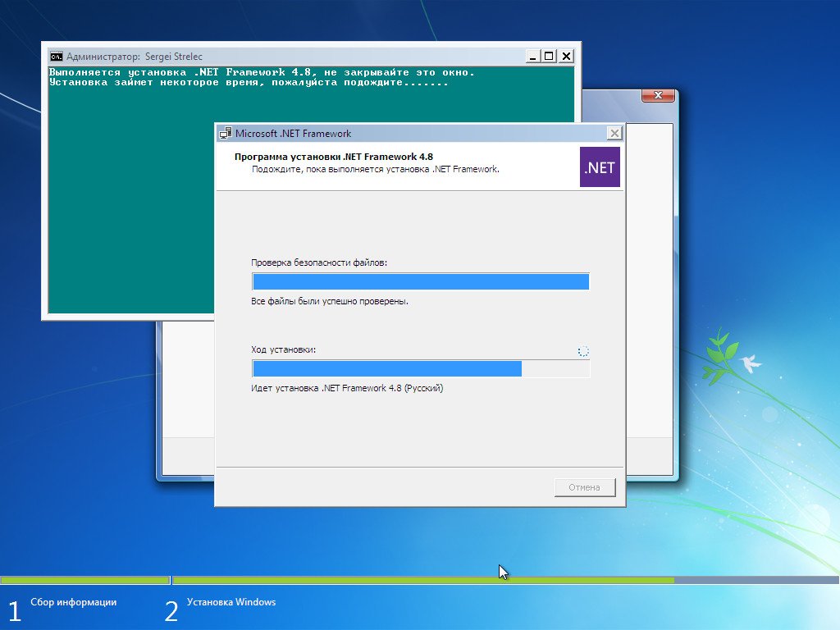840x630 pixels.
Task: Click "Ход установки:" label
Action: (283, 349)
